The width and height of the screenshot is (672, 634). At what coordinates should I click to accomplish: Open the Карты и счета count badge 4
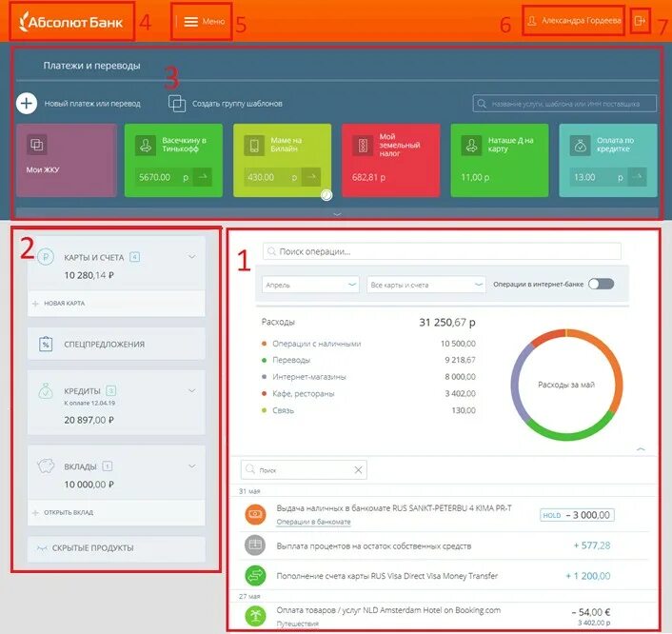tap(134, 257)
